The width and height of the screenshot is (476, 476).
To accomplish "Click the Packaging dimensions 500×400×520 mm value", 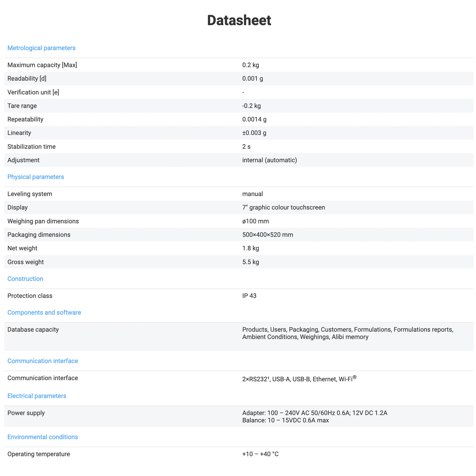I will [x=267, y=235].
